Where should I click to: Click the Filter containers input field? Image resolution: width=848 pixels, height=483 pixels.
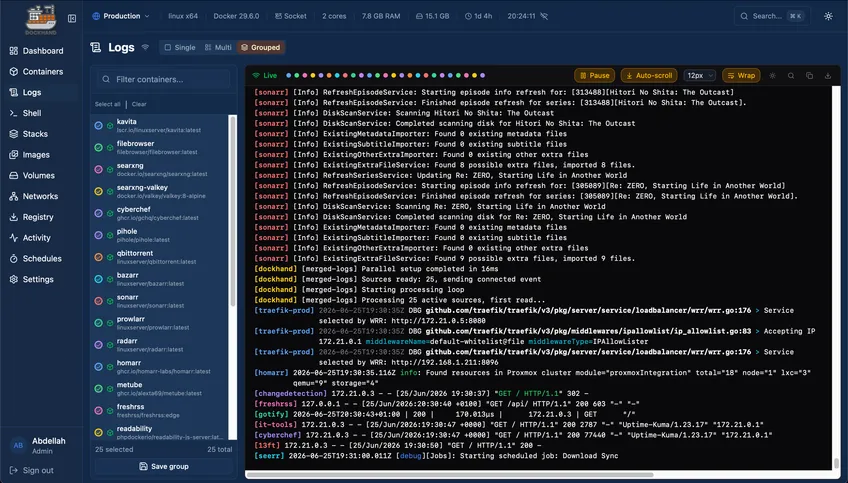163,79
